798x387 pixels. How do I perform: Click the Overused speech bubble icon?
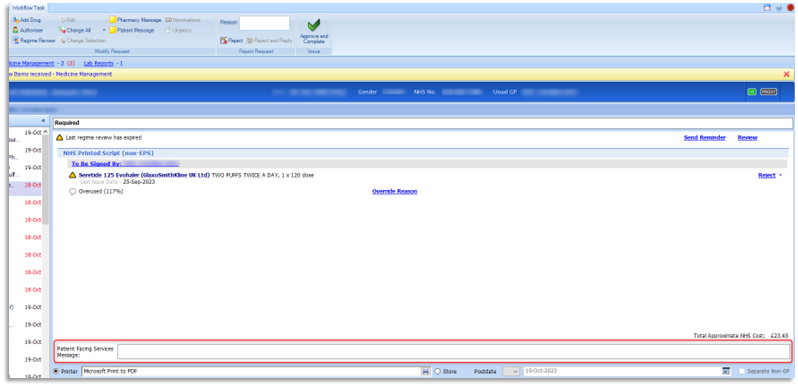click(x=73, y=192)
